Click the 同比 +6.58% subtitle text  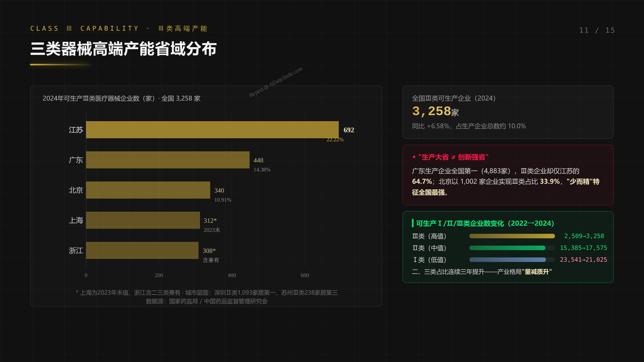[469, 126]
